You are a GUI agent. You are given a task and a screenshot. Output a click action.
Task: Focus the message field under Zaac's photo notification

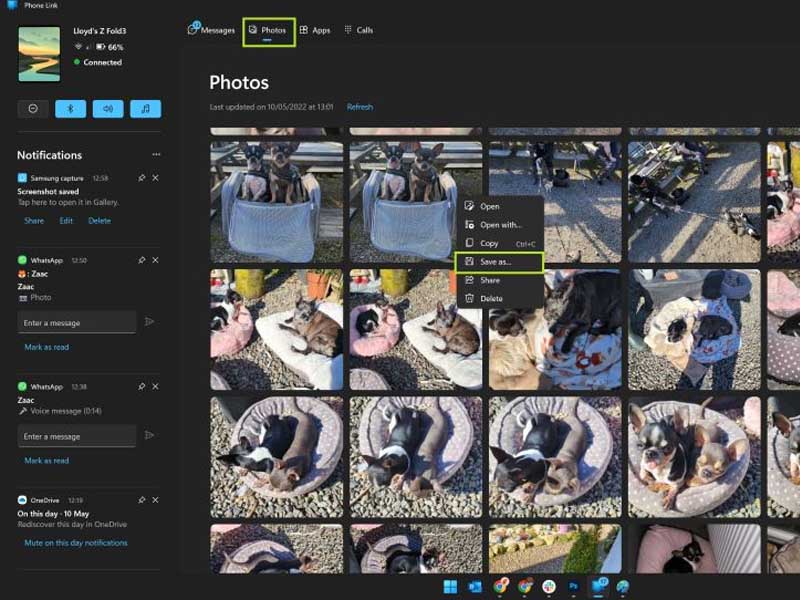(x=77, y=322)
